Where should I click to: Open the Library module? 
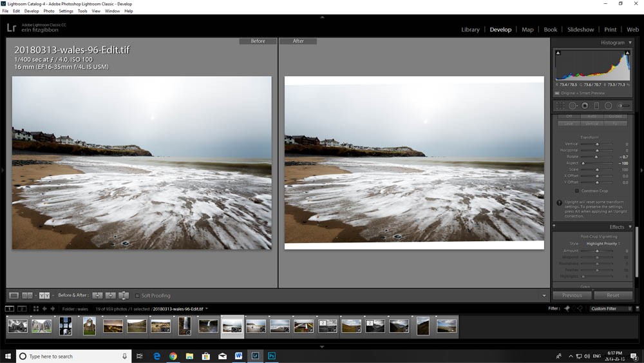(x=470, y=30)
